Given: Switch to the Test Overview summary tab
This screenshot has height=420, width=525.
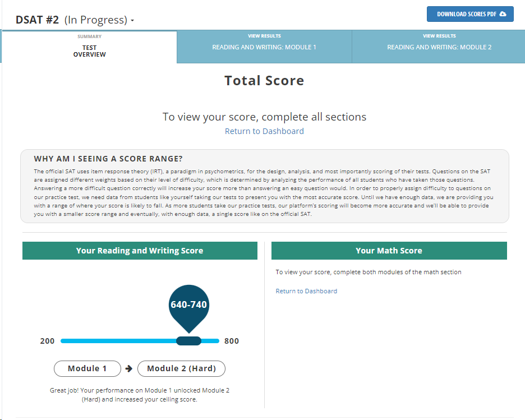Looking at the screenshot, I should tap(89, 47).
